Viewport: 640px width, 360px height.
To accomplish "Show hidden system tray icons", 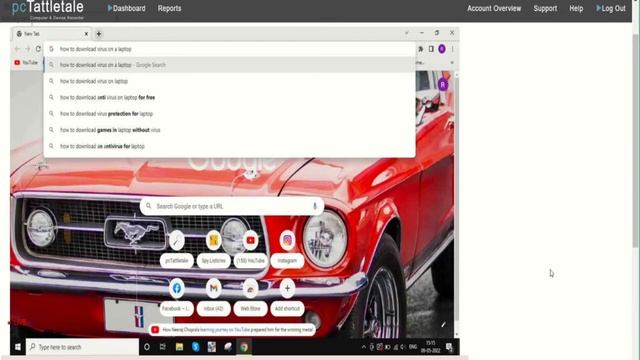I will pos(364,347).
